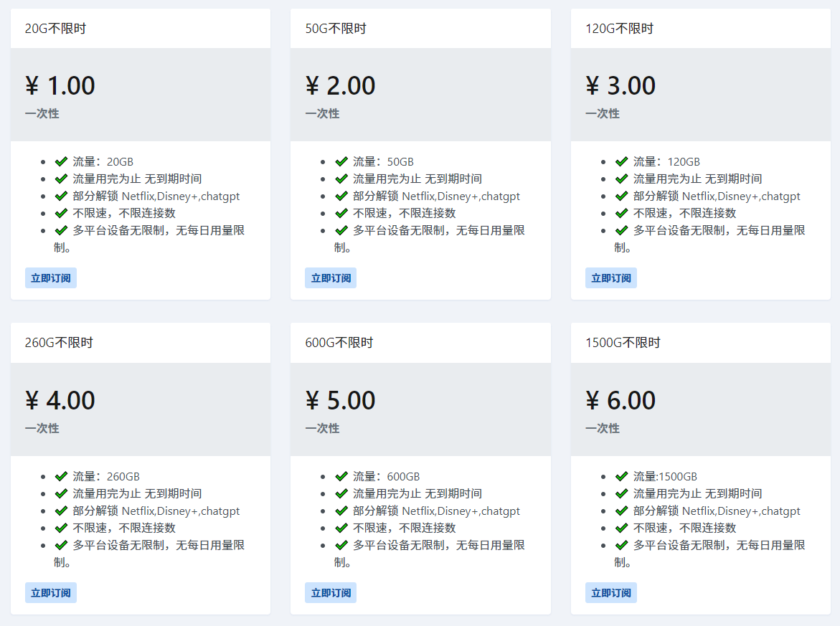Order the 1500G不限时 plan via 立即订阅
The width and height of the screenshot is (840, 626).
[611, 593]
